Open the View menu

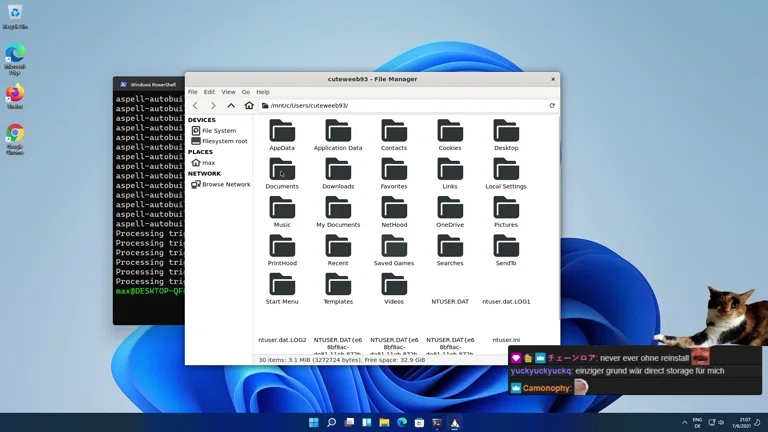228,92
